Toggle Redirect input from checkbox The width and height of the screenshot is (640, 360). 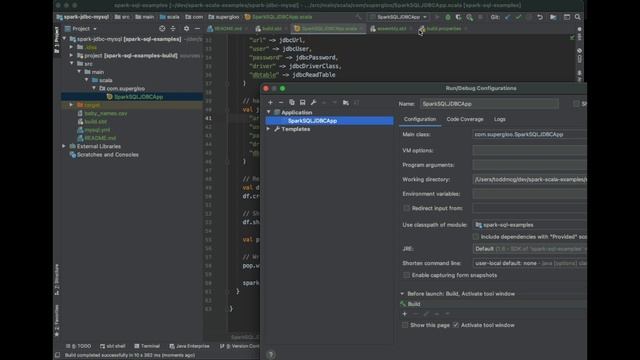407,208
